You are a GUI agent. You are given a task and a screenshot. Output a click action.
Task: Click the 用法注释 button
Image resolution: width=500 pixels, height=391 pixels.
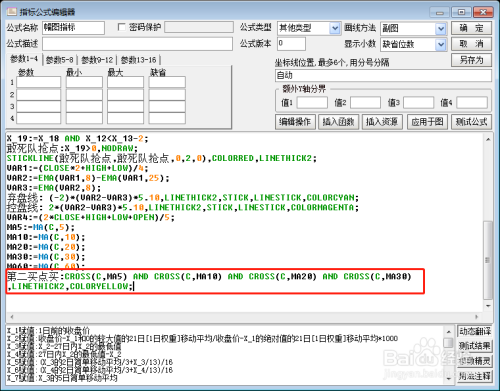coord(475,376)
